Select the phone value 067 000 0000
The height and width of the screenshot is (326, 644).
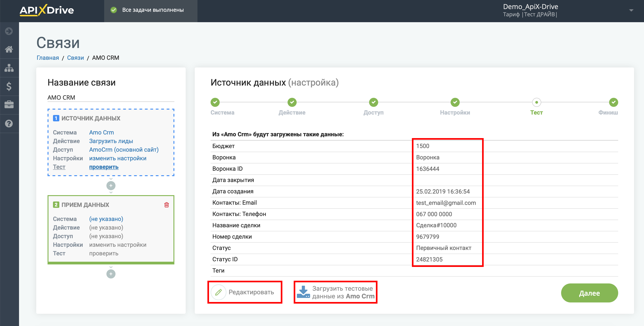click(x=434, y=214)
